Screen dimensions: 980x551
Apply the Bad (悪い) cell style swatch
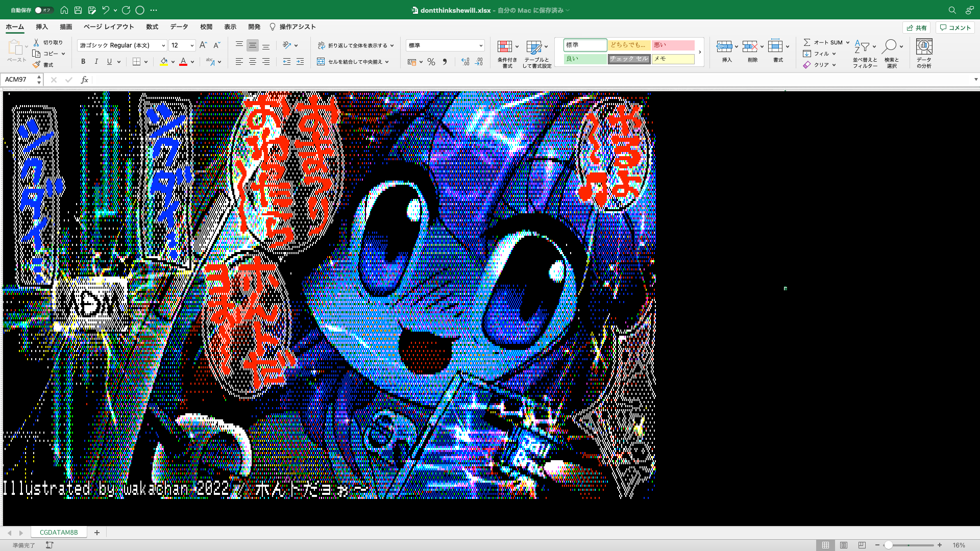[673, 45]
